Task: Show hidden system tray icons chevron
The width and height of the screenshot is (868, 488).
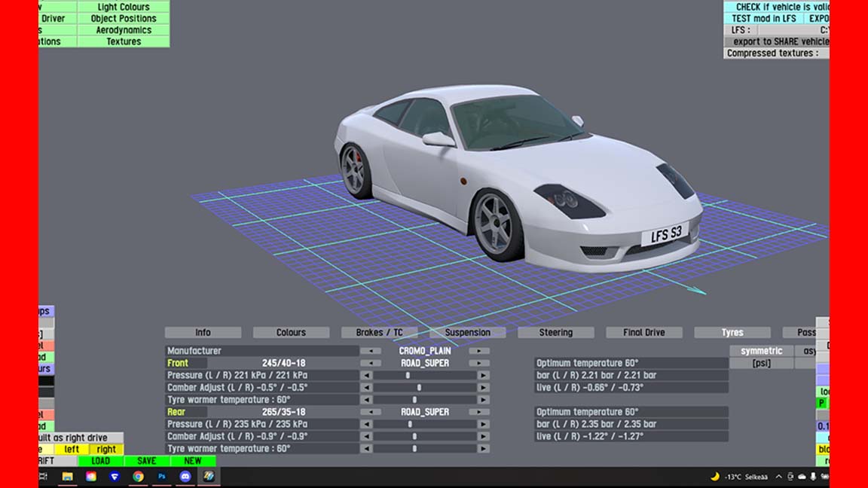Action: pos(779,477)
